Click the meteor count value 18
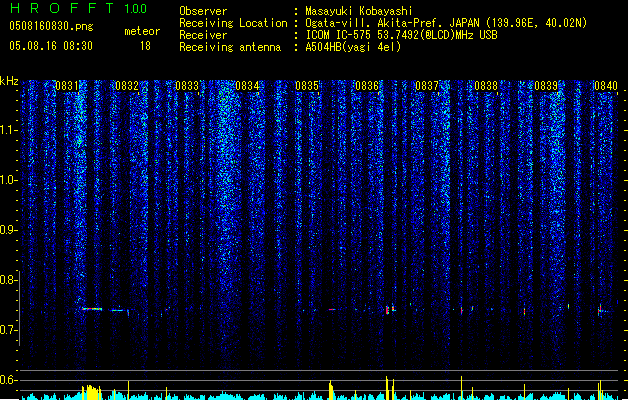The height and width of the screenshot is (400, 629). tap(145, 46)
